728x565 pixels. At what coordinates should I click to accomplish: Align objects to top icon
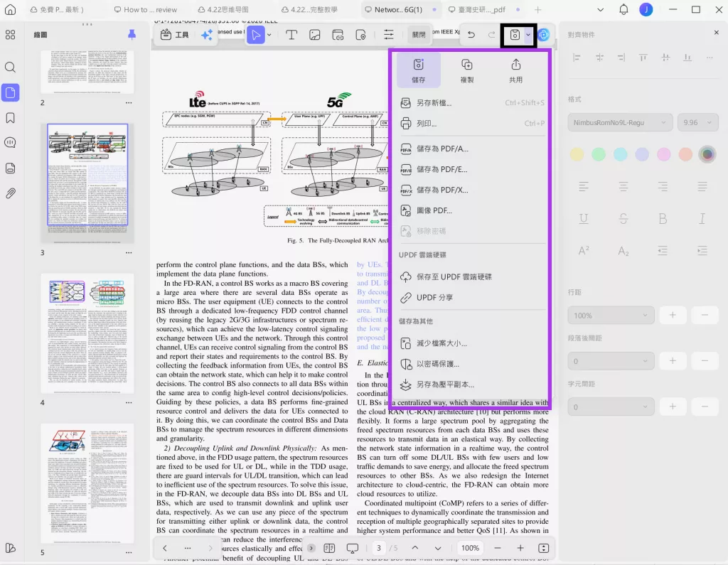click(x=643, y=58)
